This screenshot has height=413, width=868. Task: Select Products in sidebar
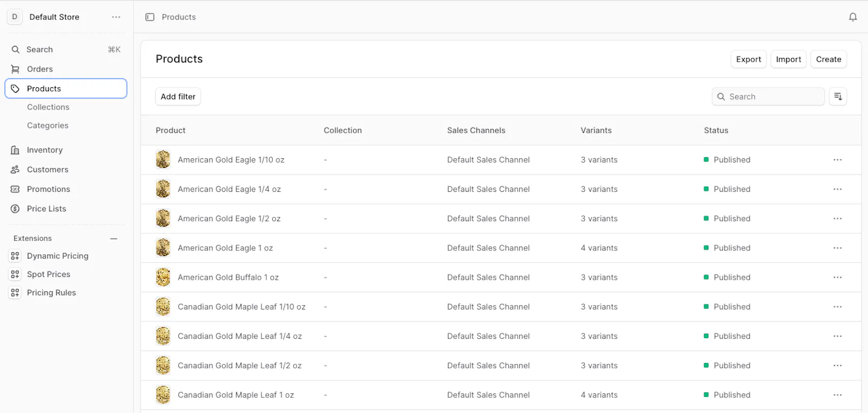66,88
